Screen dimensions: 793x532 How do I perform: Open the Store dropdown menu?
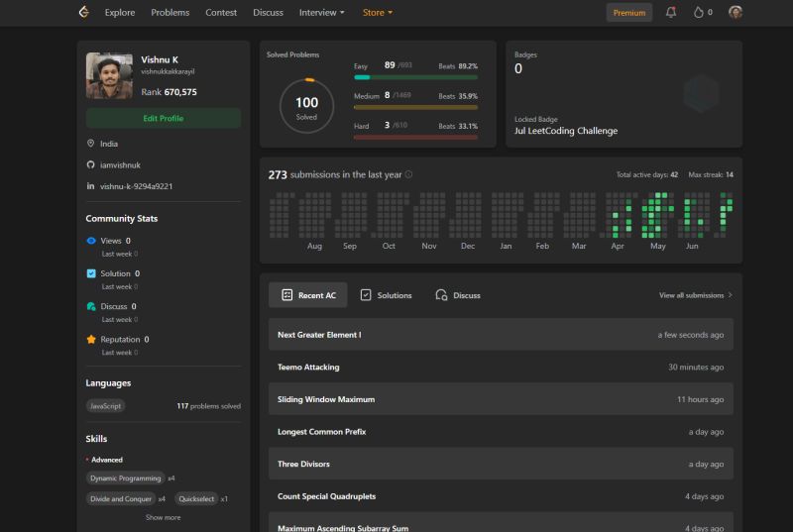[378, 12]
